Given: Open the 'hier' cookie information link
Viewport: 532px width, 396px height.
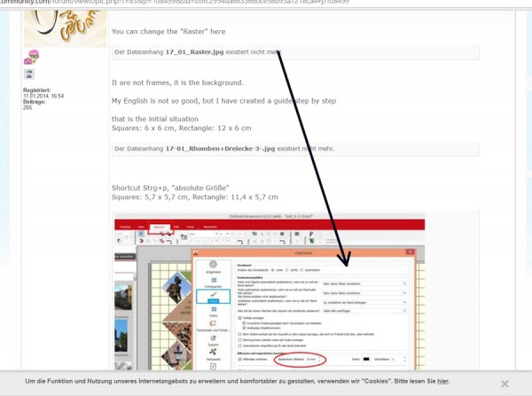Looking at the screenshot, I should click(x=442, y=381).
